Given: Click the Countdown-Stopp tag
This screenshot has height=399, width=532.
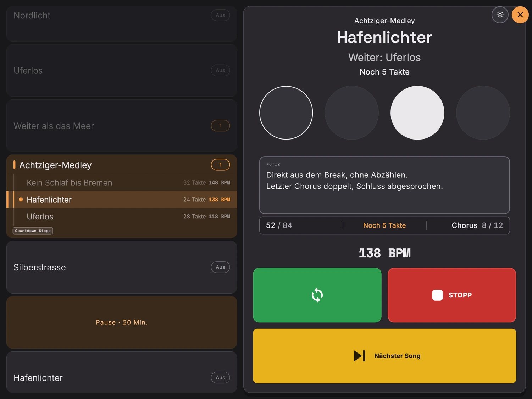Looking at the screenshot, I should pos(33,231).
